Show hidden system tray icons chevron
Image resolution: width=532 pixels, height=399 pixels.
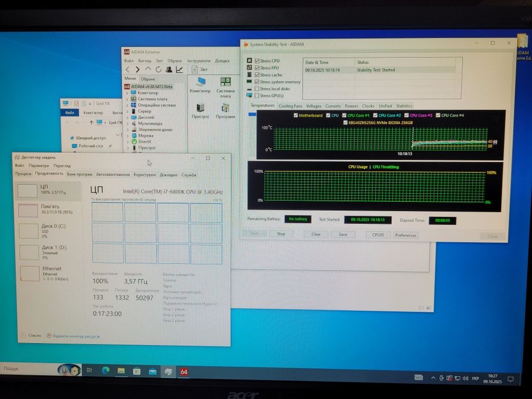click(x=433, y=377)
